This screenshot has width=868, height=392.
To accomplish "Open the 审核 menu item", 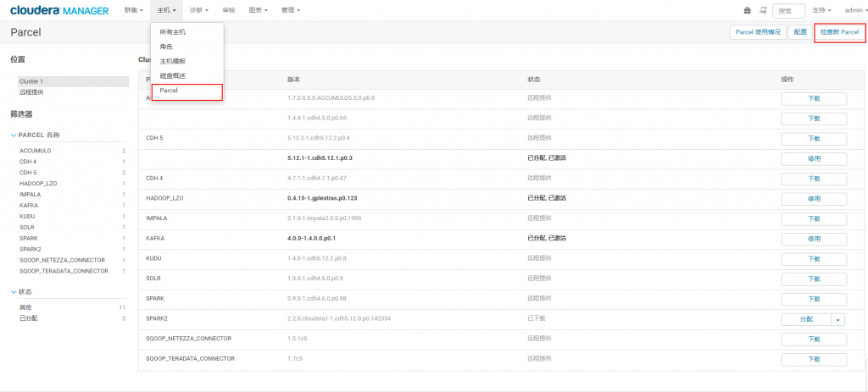I will click(x=228, y=10).
